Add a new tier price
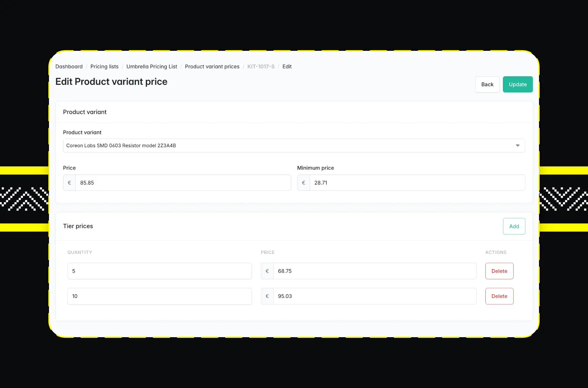588x388 pixels. pyautogui.click(x=514, y=226)
